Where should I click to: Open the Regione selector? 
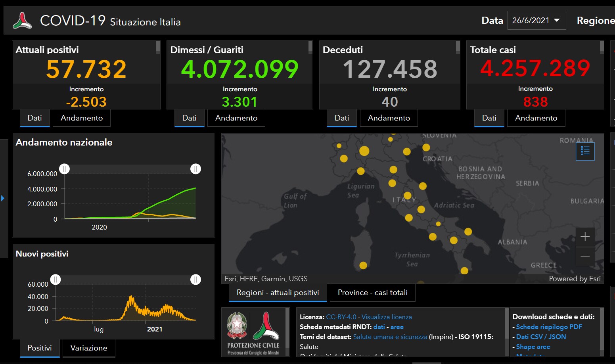[595, 20]
